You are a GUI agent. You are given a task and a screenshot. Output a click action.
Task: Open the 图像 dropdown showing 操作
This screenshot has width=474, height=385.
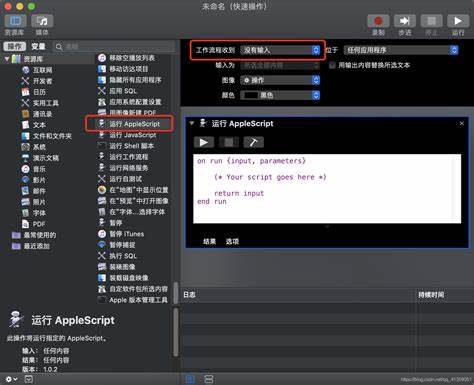click(x=280, y=80)
